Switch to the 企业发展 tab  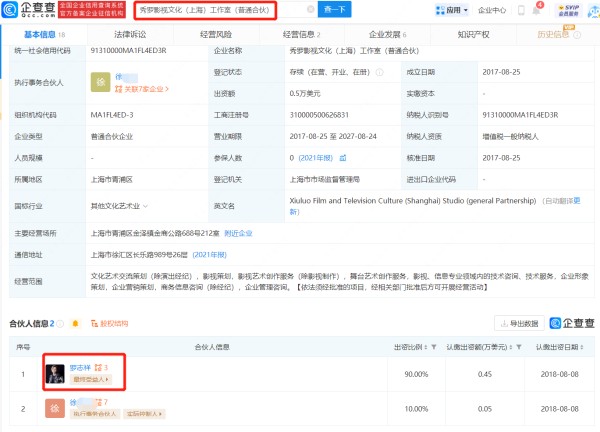point(387,35)
